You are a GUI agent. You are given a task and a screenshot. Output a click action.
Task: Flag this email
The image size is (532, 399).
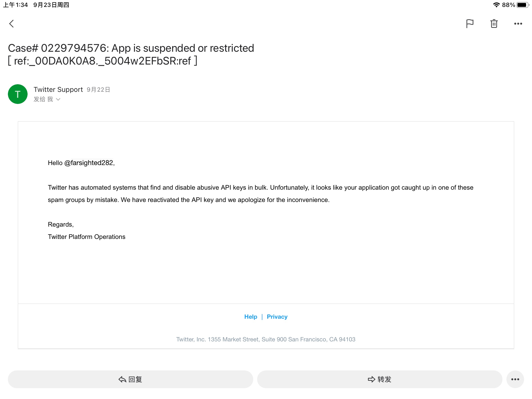click(470, 24)
